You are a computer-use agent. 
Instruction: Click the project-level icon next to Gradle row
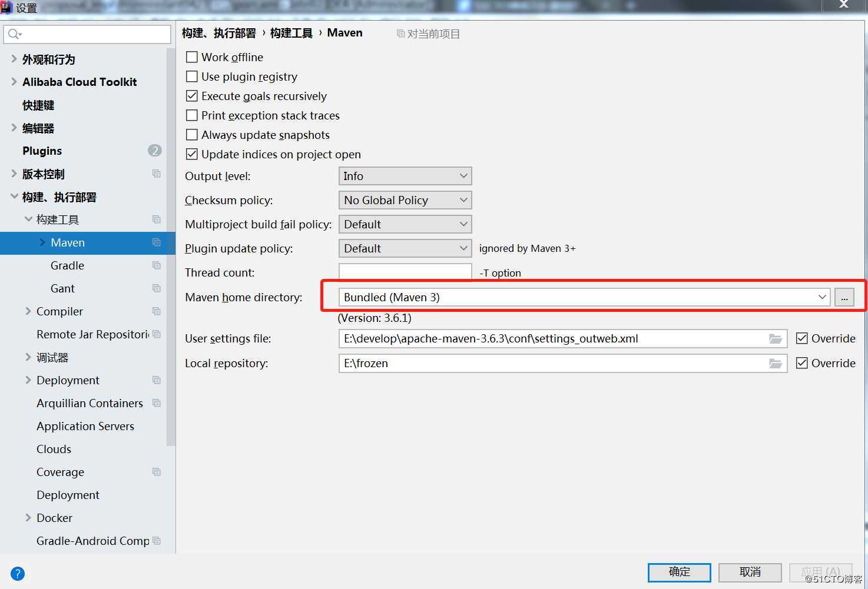(156, 265)
